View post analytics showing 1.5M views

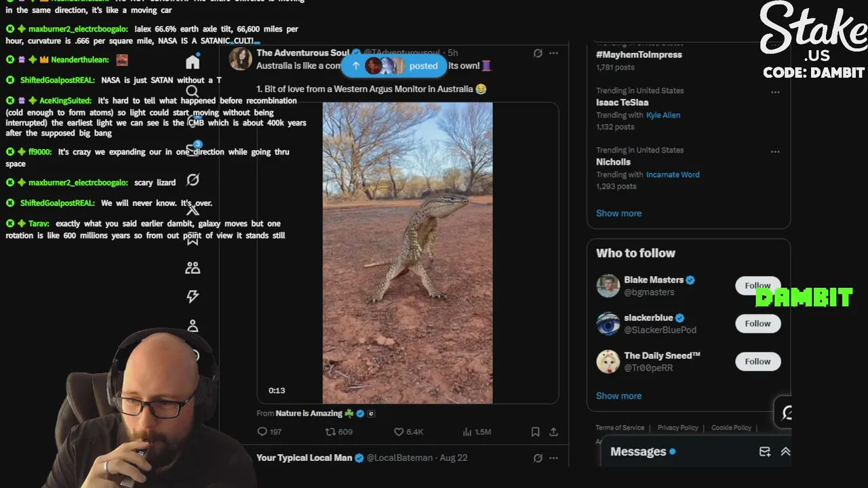[467, 432]
